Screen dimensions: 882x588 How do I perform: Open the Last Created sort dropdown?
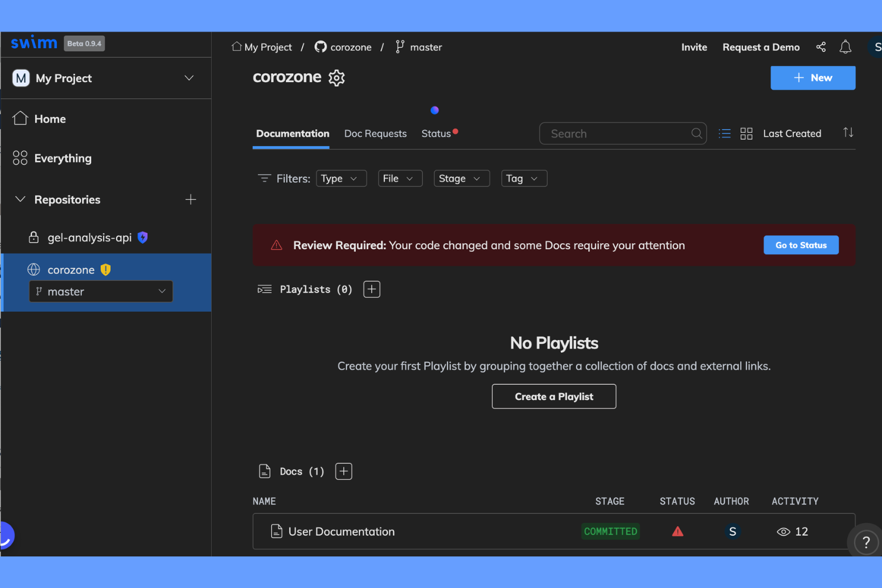[x=792, y=133]
